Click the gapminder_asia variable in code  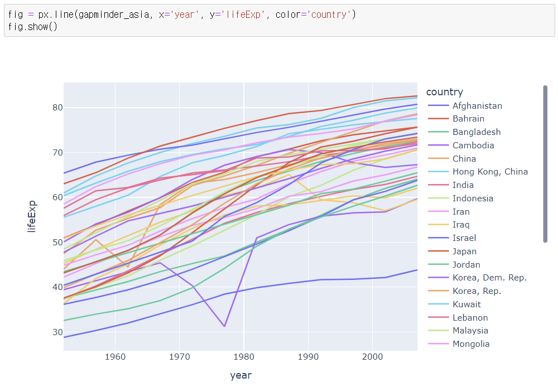pyautogui.click(x=114, y=14)
